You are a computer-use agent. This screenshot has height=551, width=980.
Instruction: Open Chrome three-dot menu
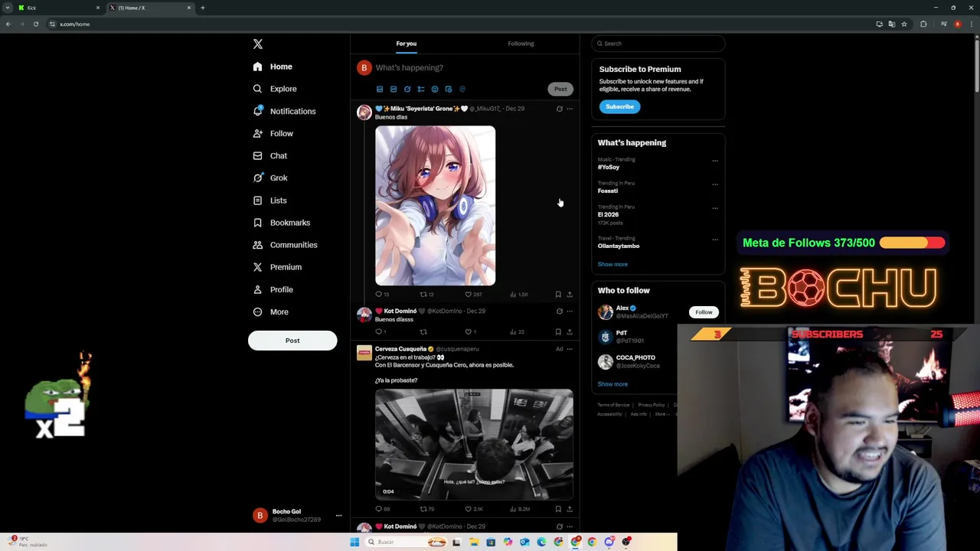[x=971, y=24]
